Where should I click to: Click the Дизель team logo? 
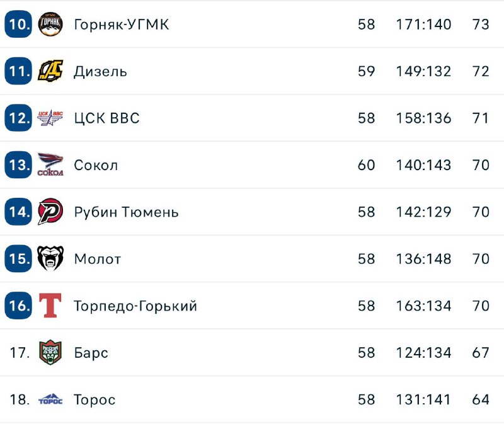point(50,71)
